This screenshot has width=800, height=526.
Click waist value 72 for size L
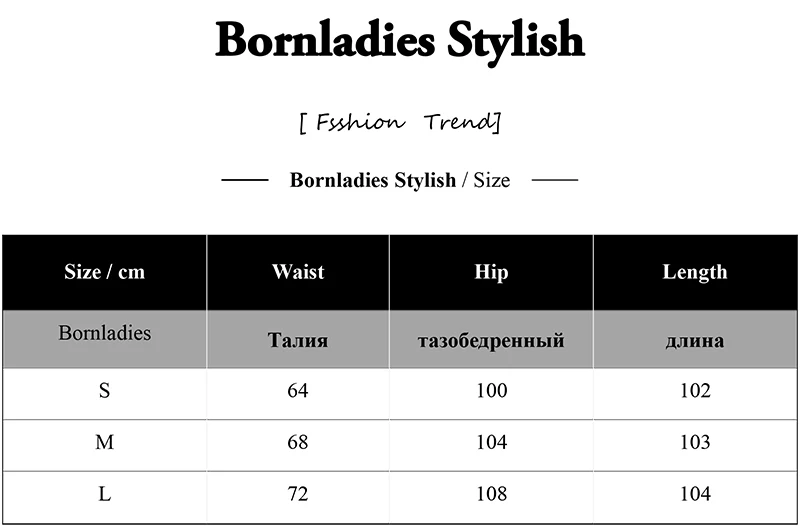click(x=298, y=494)
